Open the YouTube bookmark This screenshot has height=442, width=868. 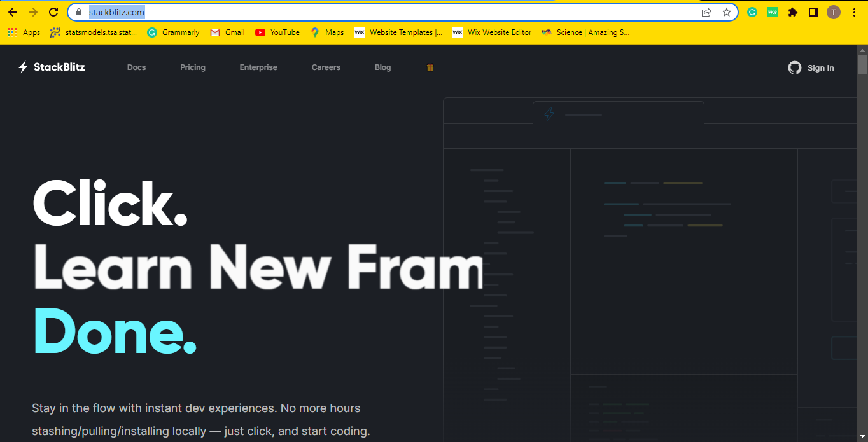coord(277,32)
